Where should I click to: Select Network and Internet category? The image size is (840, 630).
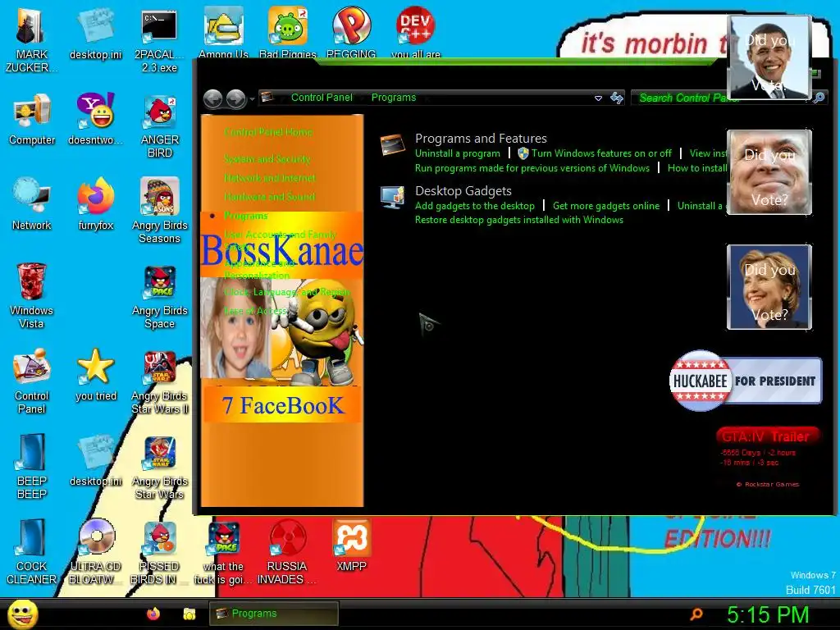click(x=269, y=178)
